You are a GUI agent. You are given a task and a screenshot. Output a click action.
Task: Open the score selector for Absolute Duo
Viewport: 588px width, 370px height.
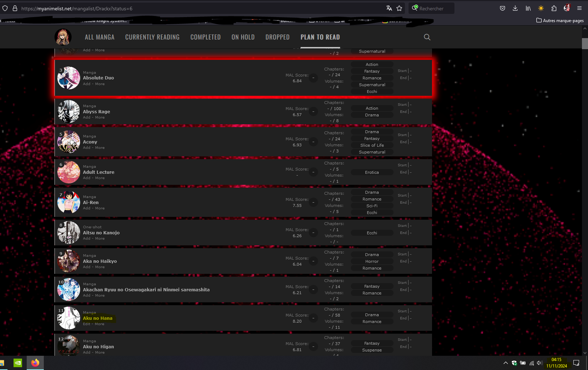tap(313, 78)
